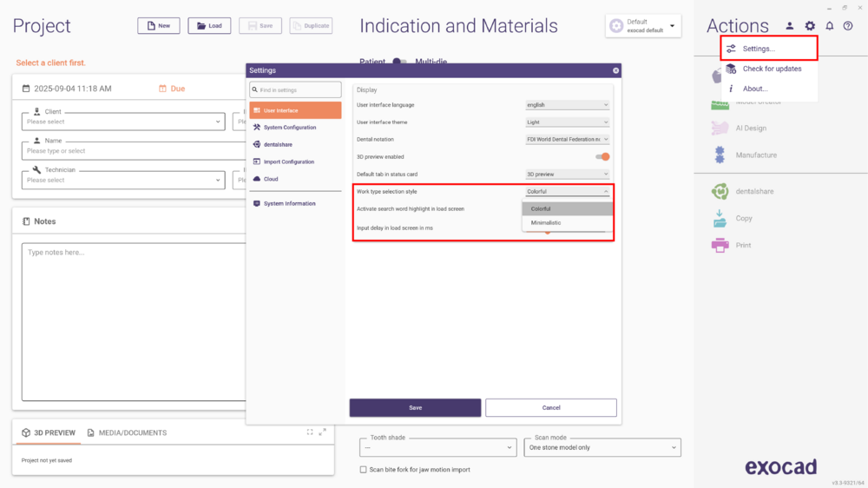Click the Load project button
Viewport: 868px width, 488px height.
click(x=209, y=25)
